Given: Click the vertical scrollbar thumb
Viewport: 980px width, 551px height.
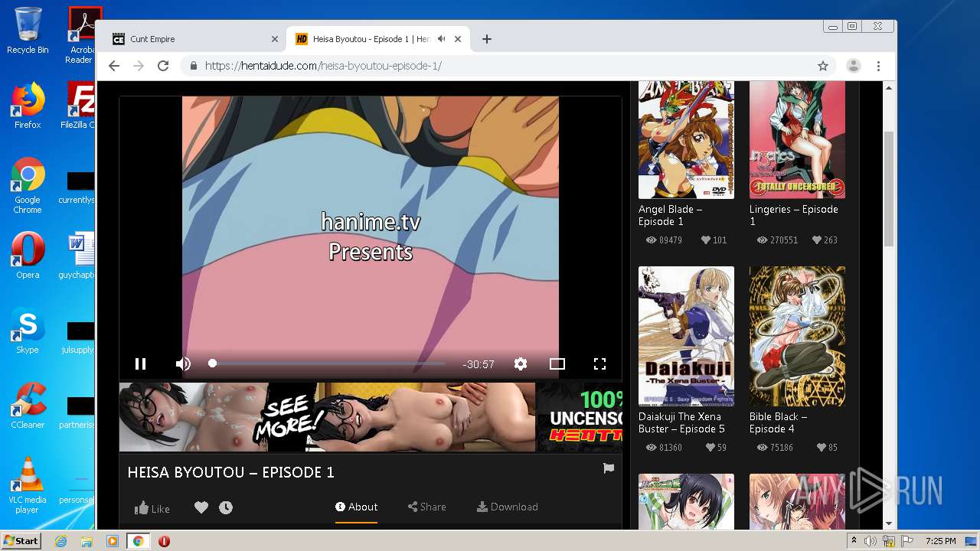Looking at the screenshot, I should click(889, 188).
